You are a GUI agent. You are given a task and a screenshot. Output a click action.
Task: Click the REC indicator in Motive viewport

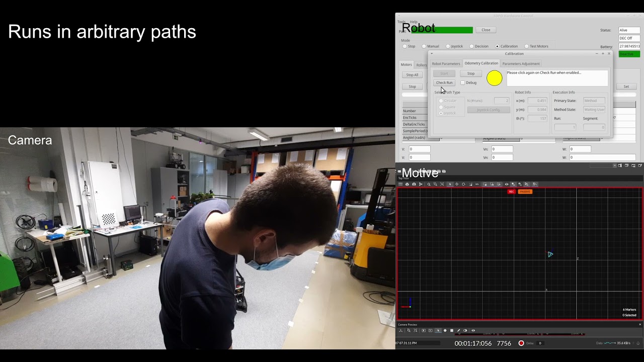coord(512,192)
